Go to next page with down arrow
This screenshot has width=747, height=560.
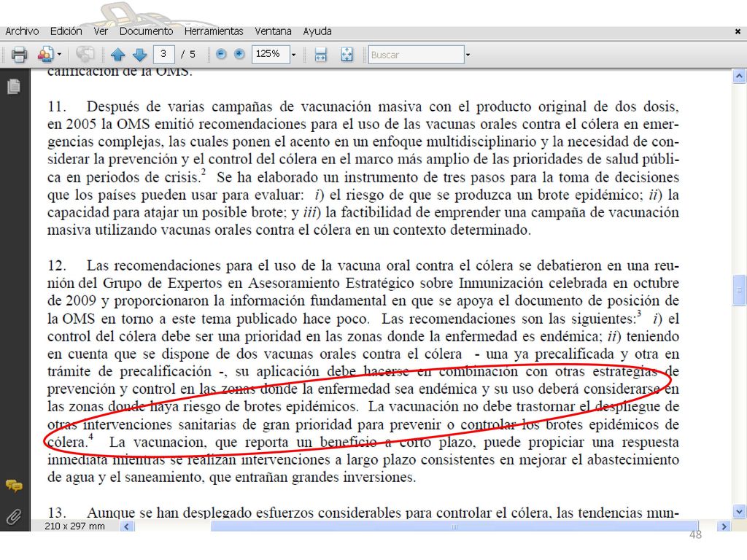tap(139, 55)
